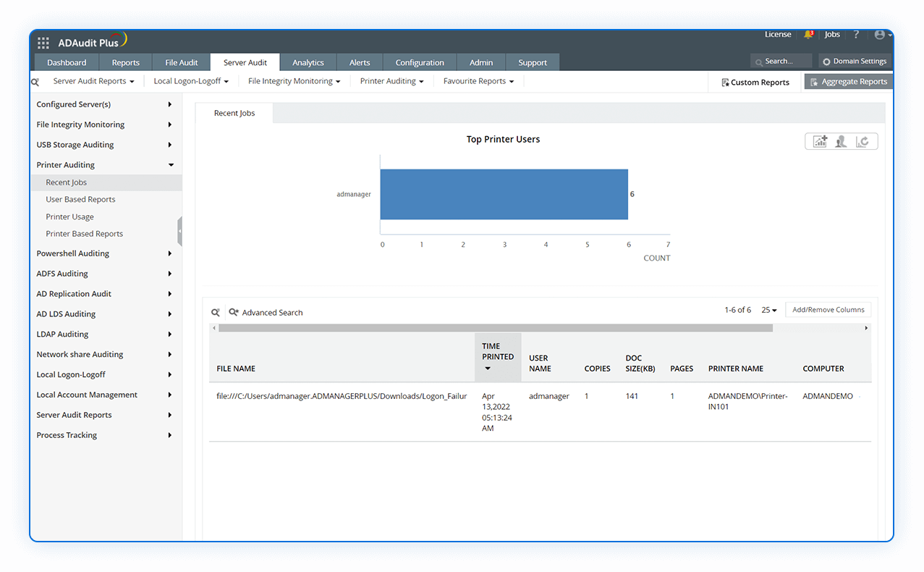924x572 pixels.
Task: Click the Domain Settings gear icon
Action: (x=826, y=62)
